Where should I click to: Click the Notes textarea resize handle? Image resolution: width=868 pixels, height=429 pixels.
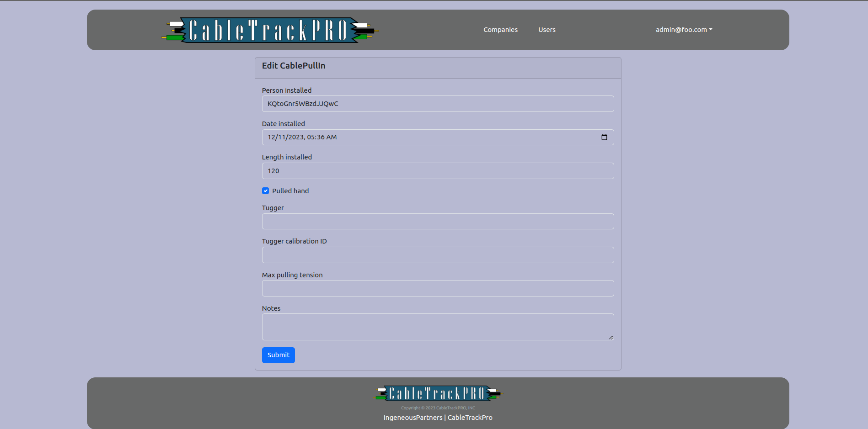pyautogui.click(x=611, y=338)
